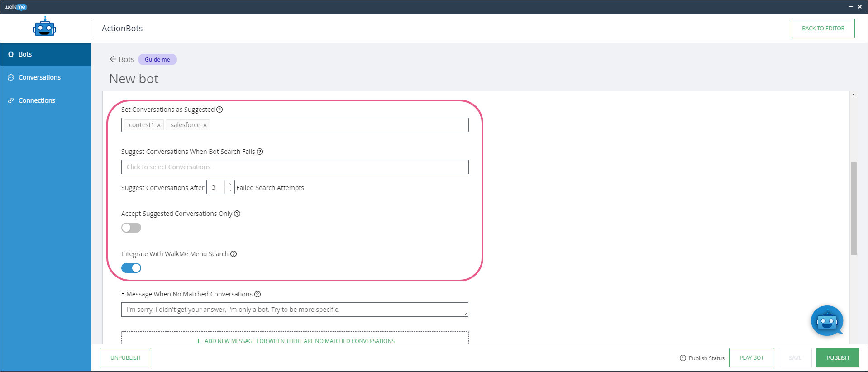The image size is (868, 372).
Task: Click the Conversations sidebar icon
Action: click(x=11, y=77)
